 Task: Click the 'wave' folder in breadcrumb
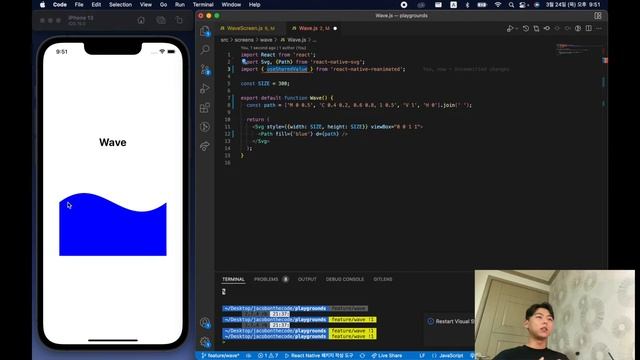[x=266, y=40]
